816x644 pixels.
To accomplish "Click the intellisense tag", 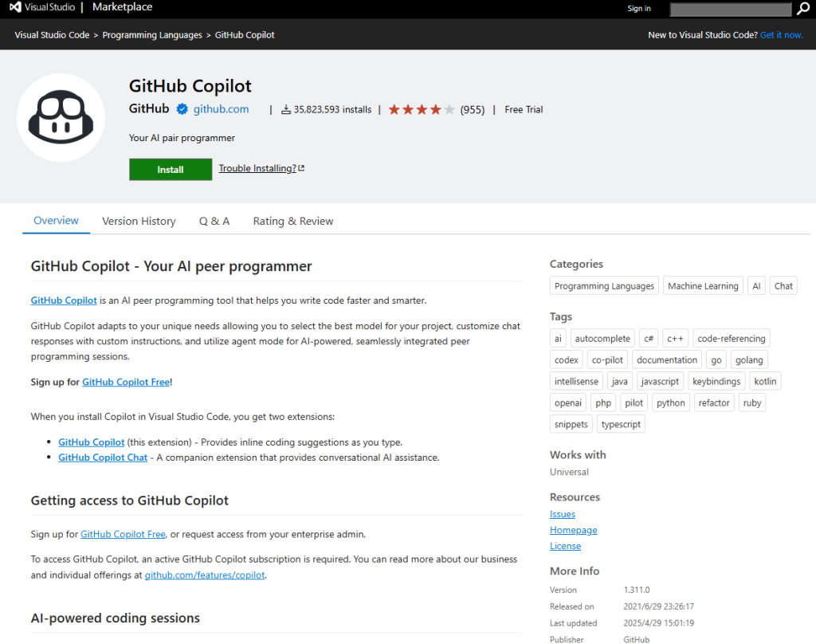I will pos(576,381).
